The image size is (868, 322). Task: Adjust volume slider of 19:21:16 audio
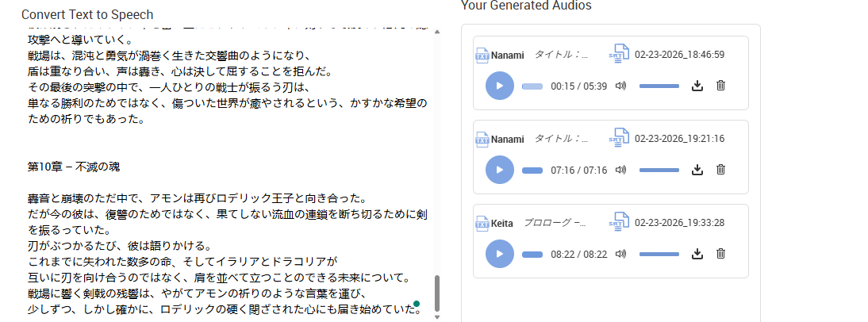[x=659, y=170]
